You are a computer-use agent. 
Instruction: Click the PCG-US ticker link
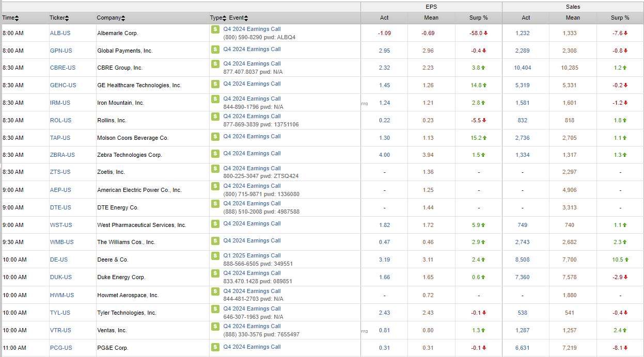(x=61, y=348)
